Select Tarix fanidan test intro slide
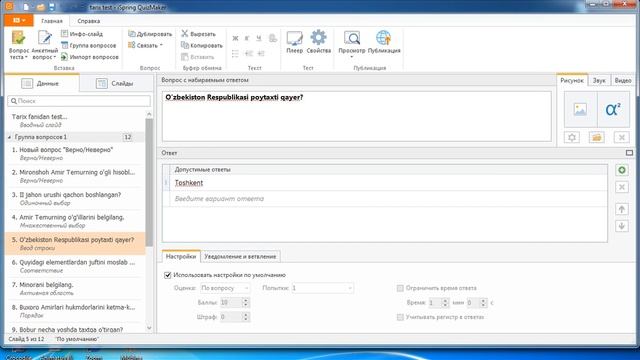The width and height of the screenshot is (640, 360). point(76,120)
